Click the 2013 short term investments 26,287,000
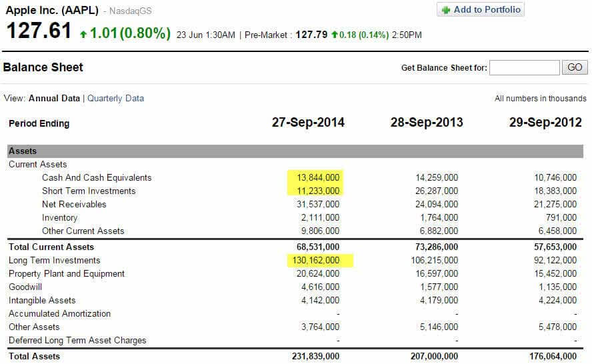Screen dimensions: 592x364 pyautogui.click(x=437, y=191)
